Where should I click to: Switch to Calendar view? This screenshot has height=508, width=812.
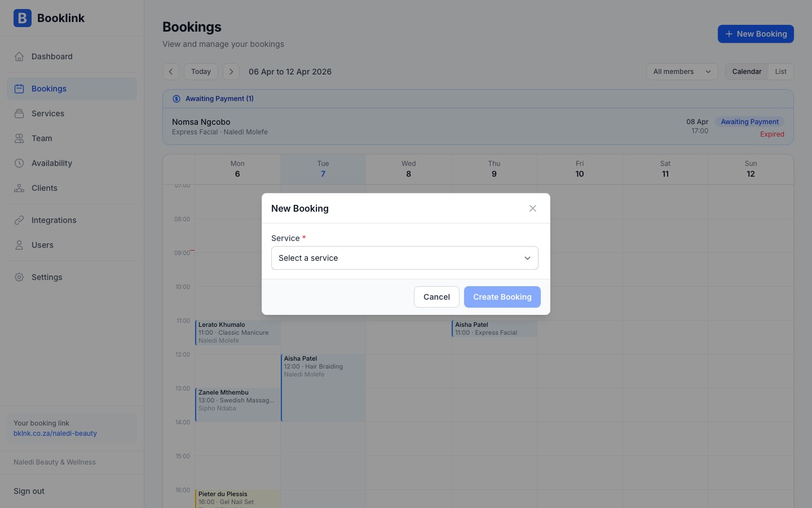coord(747,72)
